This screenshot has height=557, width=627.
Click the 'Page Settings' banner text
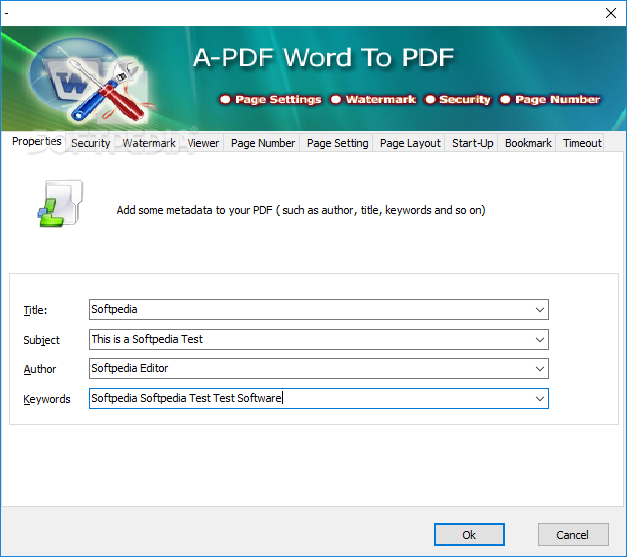[278, 99]
